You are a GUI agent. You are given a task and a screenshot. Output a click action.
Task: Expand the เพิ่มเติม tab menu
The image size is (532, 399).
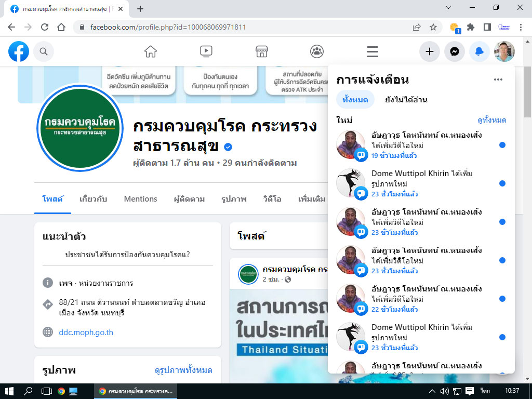click(312, 199)
